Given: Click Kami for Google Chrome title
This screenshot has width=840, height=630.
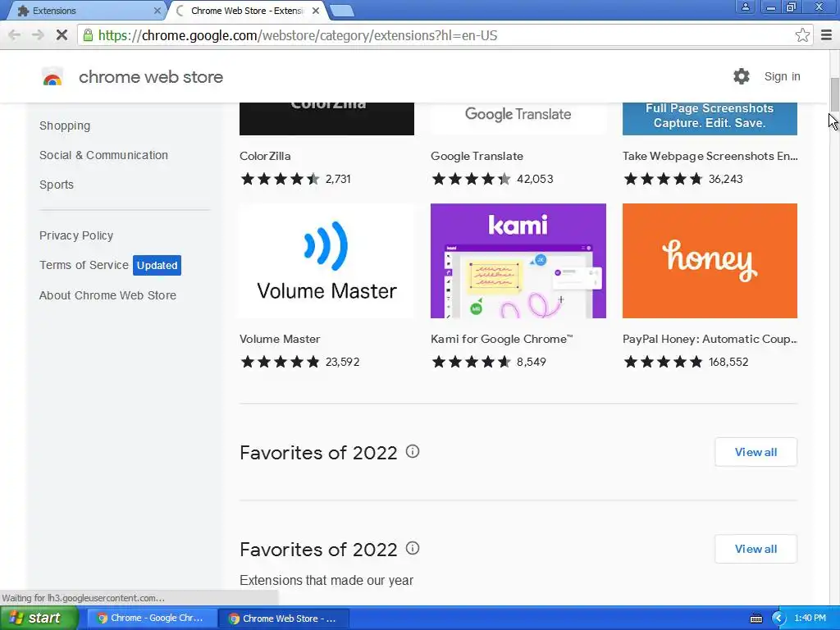Looking at the screenshot, I should 501,339.
